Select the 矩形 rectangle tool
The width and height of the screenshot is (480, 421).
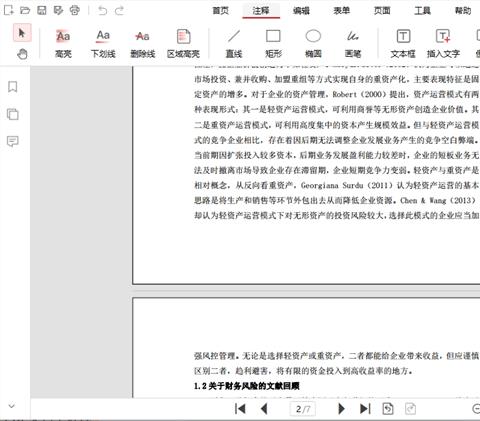[273, 44]
